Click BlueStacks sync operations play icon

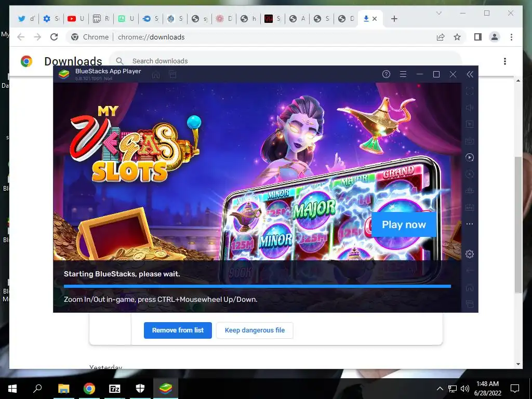pyautogui.click(x=470, y=157)
